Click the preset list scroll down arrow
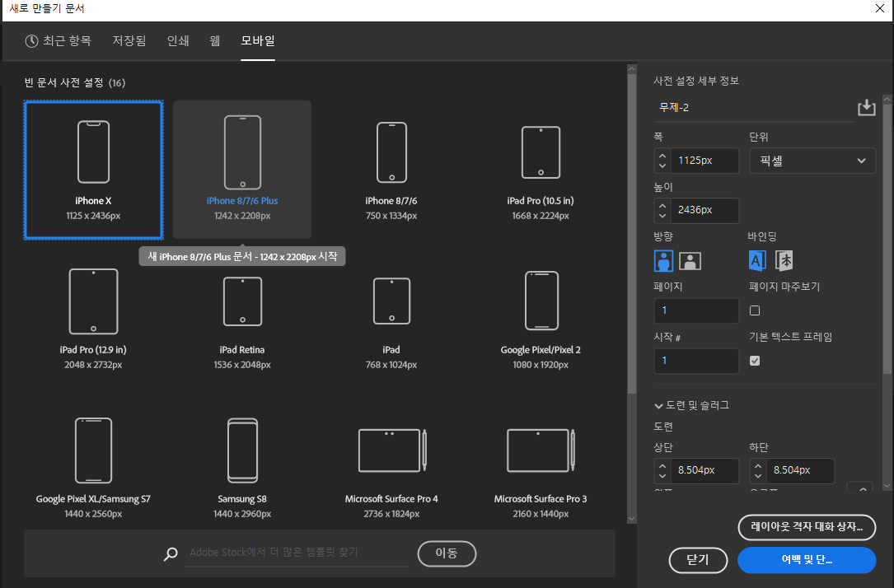Screen dimensions: 894x588 [632, 519]
